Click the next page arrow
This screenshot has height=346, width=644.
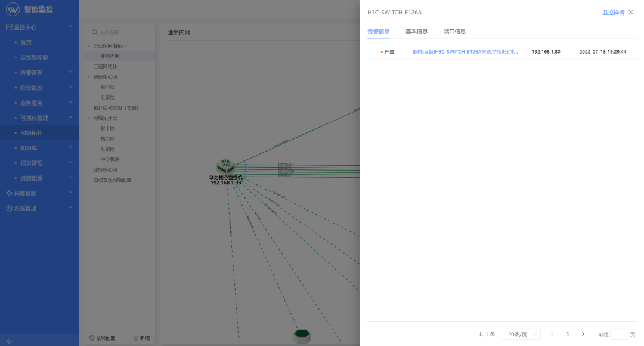[x=583, y=335]
